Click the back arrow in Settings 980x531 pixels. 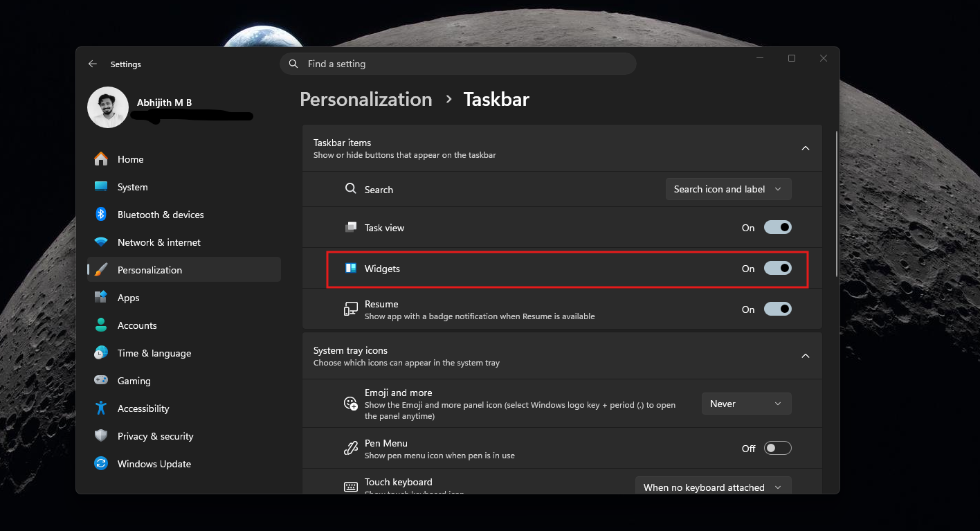coord(93,64)
